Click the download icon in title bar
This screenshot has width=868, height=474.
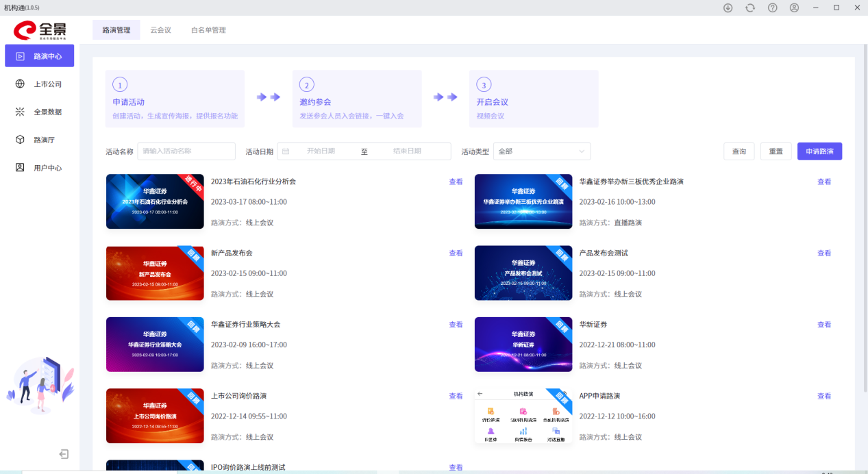tap(728, 8)
